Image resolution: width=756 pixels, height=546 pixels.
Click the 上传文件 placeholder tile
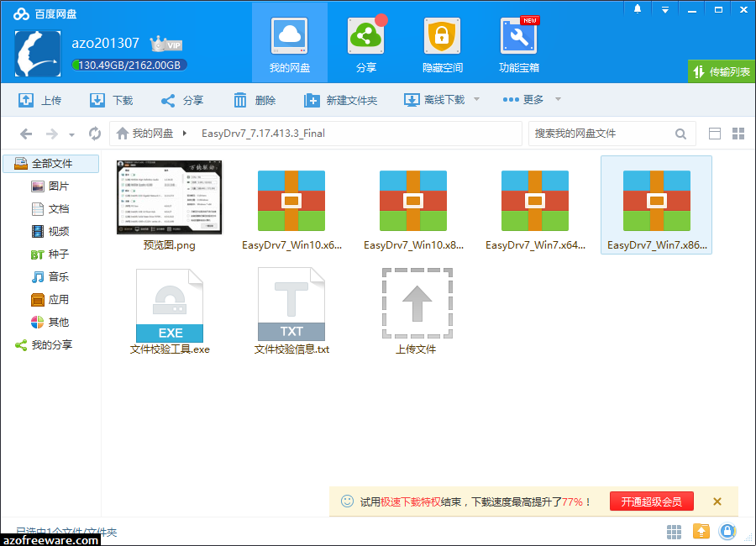[417, 303]
